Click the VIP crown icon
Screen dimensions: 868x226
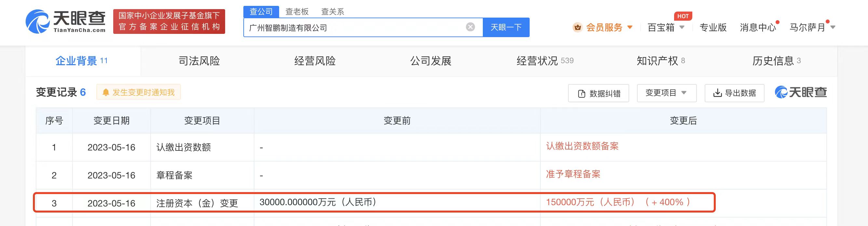point(577,27)
